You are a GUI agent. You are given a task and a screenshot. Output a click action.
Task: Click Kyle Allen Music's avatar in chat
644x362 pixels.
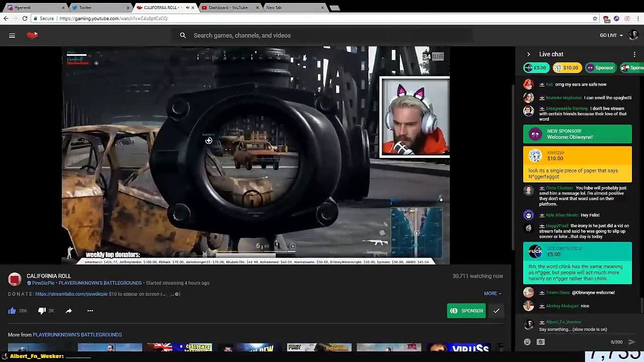[528, 215]
